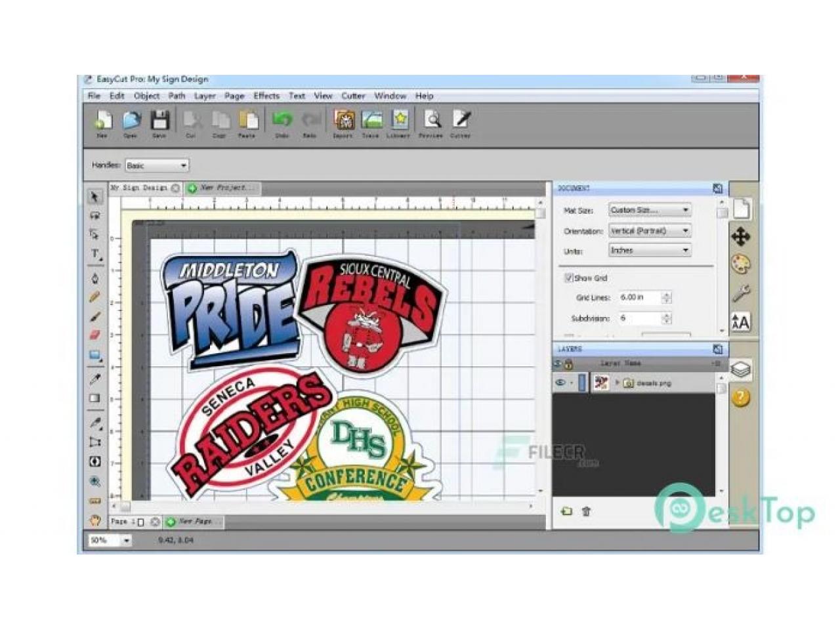Viewport: 840px width, 630px height.
Task: Open the Cutter menu
Action: click(x=353, y=96)
